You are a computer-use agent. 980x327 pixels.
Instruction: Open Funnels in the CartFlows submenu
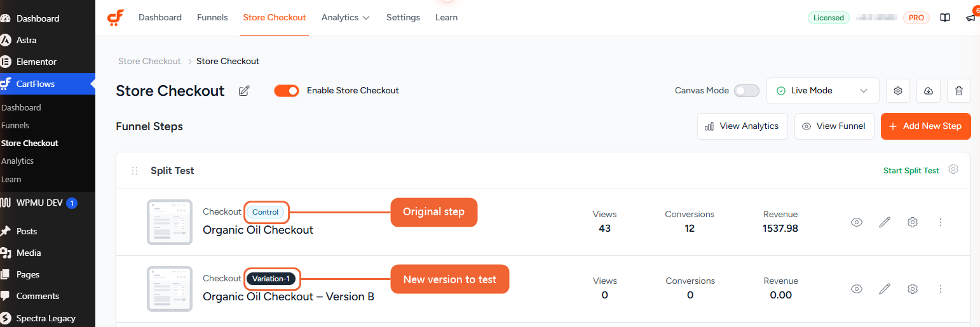tap(15, 125)
